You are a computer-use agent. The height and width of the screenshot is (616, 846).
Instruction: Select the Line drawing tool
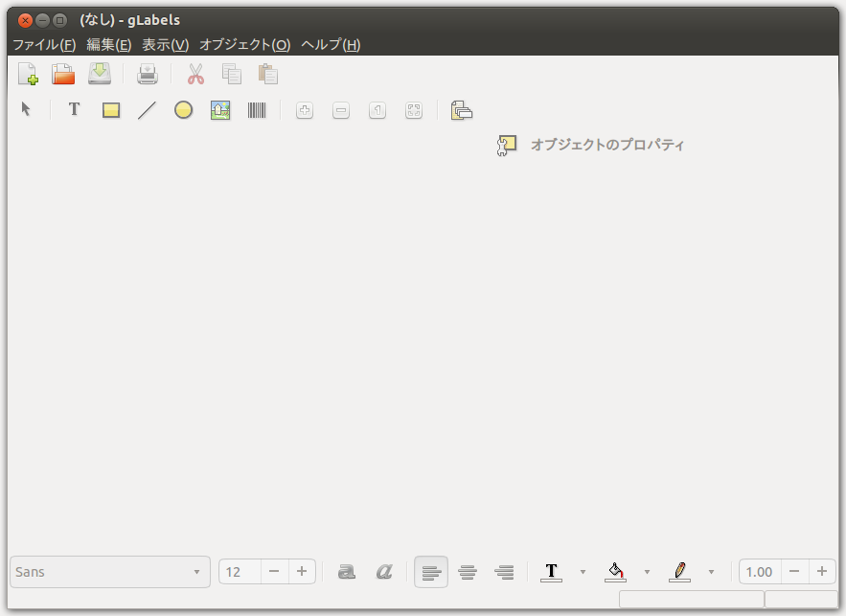pyautogui.click(x=147, y=110)
